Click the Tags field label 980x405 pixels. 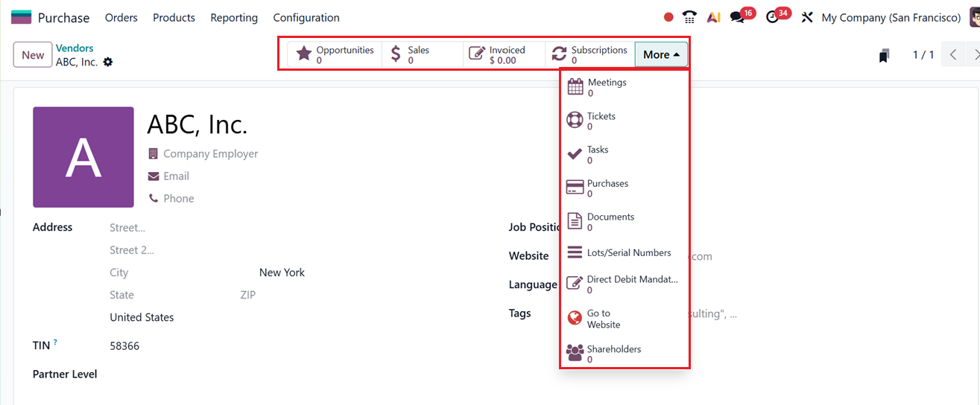(519, 313)
